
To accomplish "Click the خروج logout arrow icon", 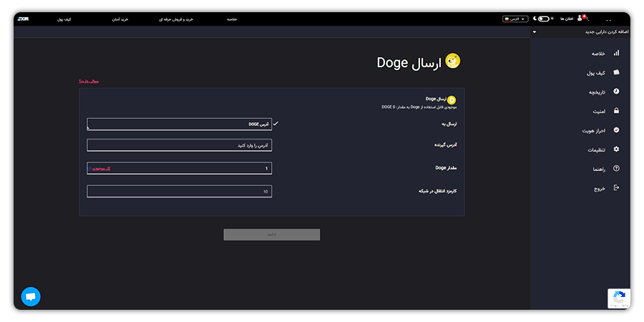I will pyautogui.click(x=616, y=187).
